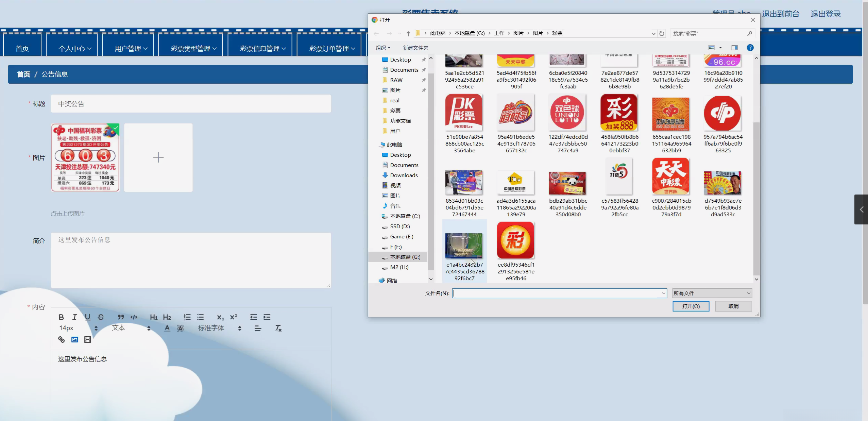Focus the 文件名 input field
Image resolution: width=868 pixels, height=421 pixels.
pos(559,293)
